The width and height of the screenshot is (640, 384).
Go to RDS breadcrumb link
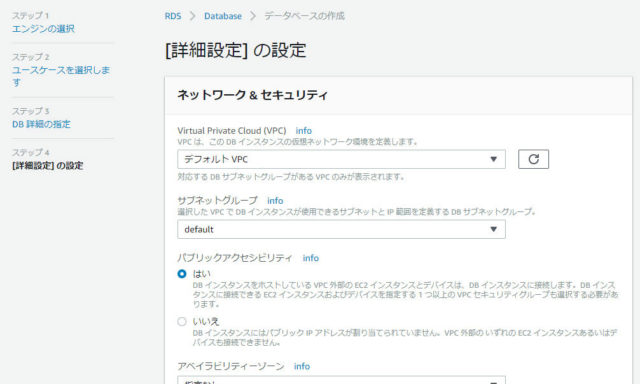tap(173, 16)
